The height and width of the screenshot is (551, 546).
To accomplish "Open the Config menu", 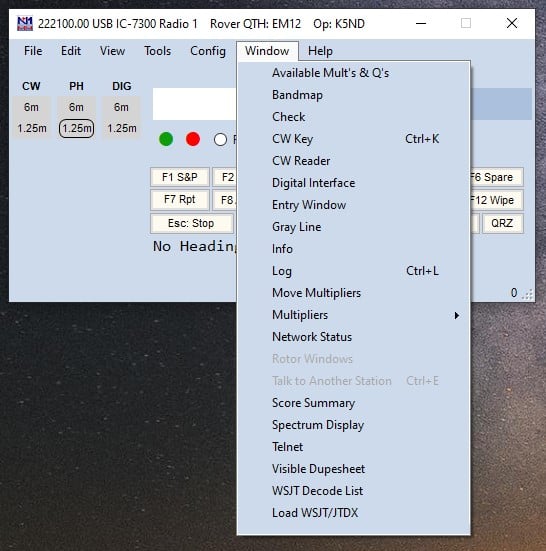I will 208,51.
